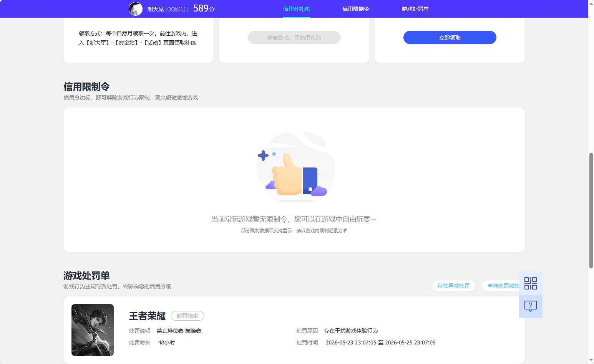Switch to the 信用分礼包 tab

pyautogui.click(x=296, y=9)
